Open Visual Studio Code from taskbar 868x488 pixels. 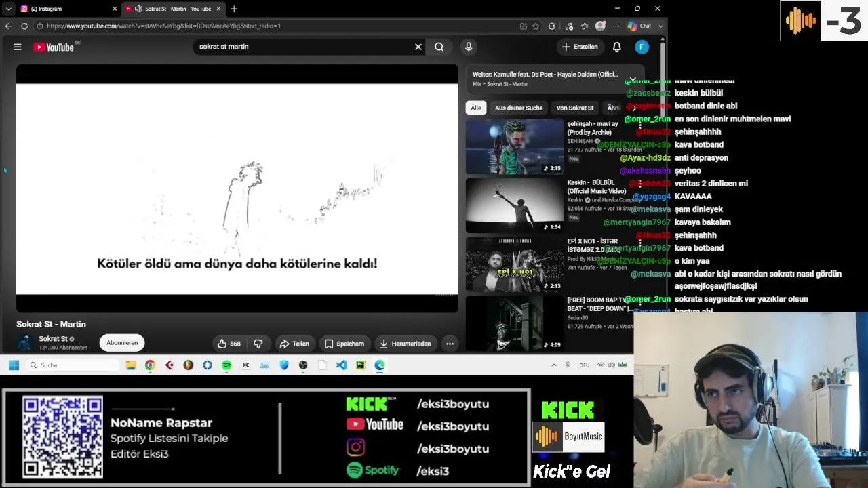click(x=341, y=365)
